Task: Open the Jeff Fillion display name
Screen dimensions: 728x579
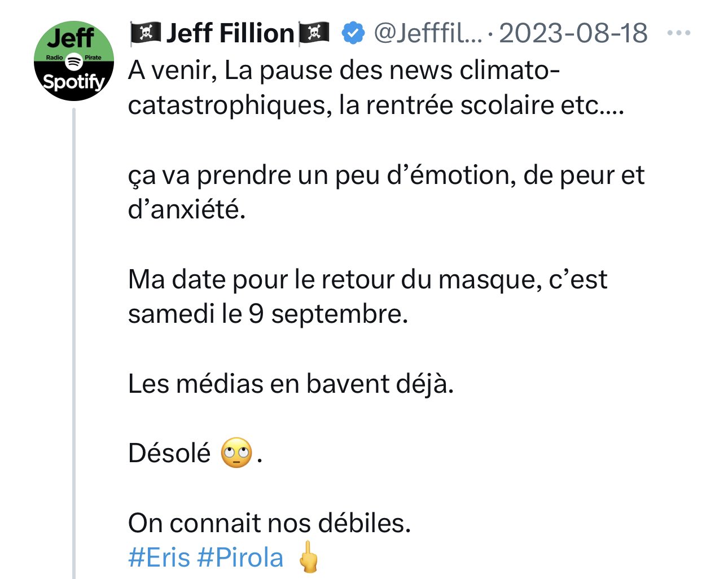Action: click(x=230, y=33)
